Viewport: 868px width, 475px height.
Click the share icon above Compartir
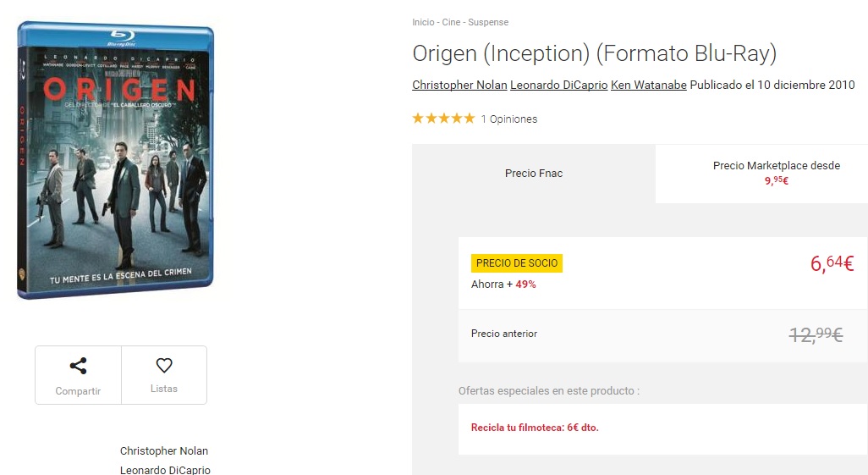78,366
